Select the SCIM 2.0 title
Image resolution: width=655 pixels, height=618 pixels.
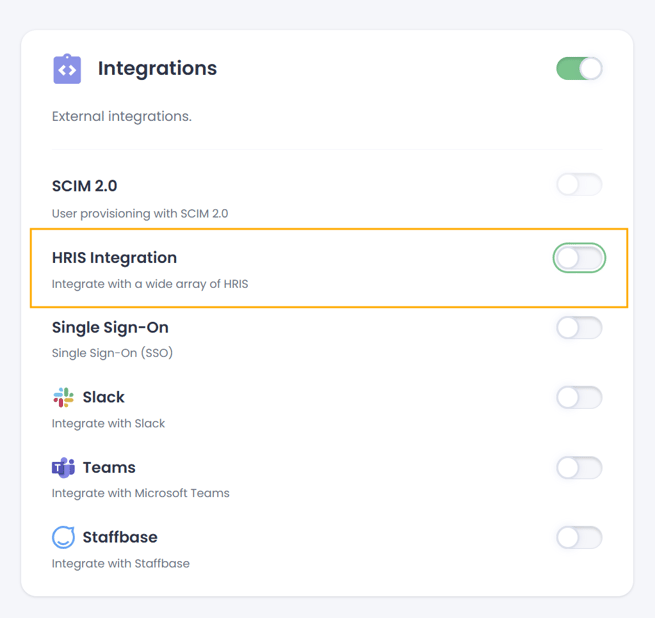coord(84,186)
